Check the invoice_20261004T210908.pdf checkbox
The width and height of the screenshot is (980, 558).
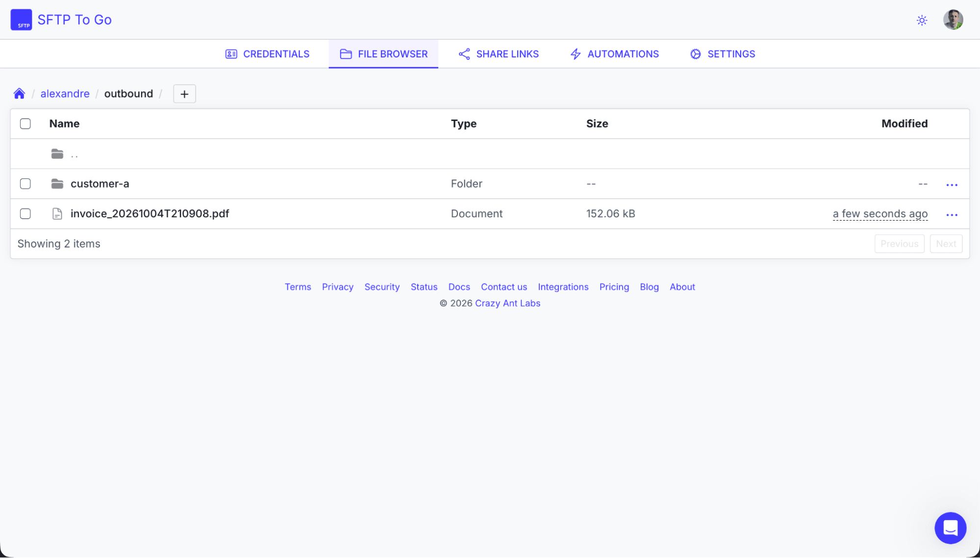25,214
